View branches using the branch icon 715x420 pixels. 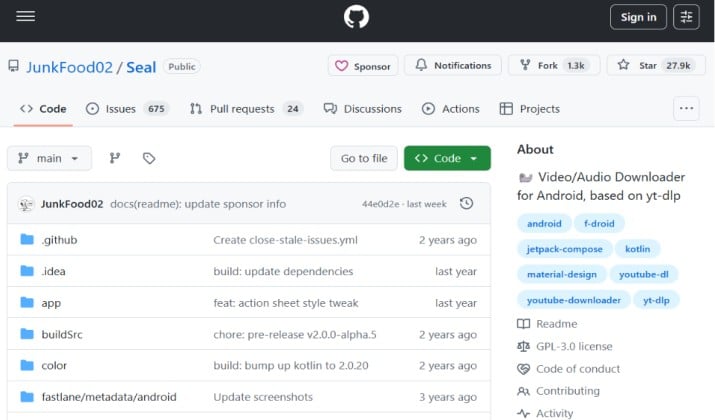(x=115, y=158)
